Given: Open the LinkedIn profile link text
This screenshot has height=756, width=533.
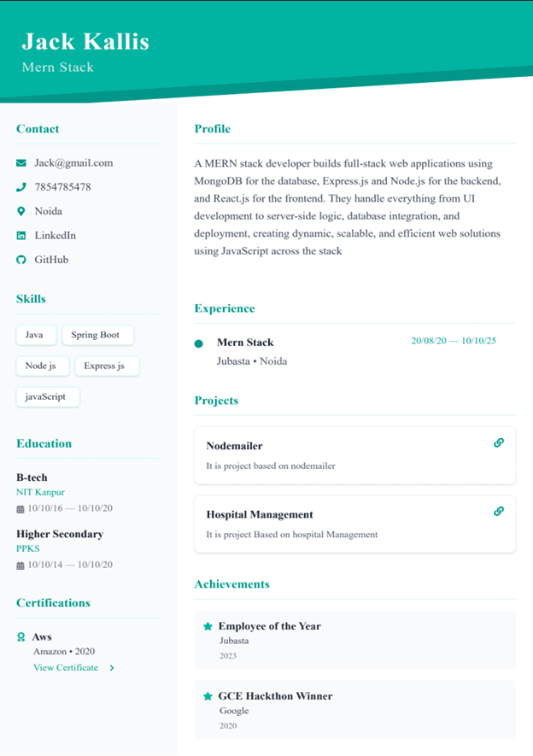Looking at the screenshot, I should pos(55,235).
